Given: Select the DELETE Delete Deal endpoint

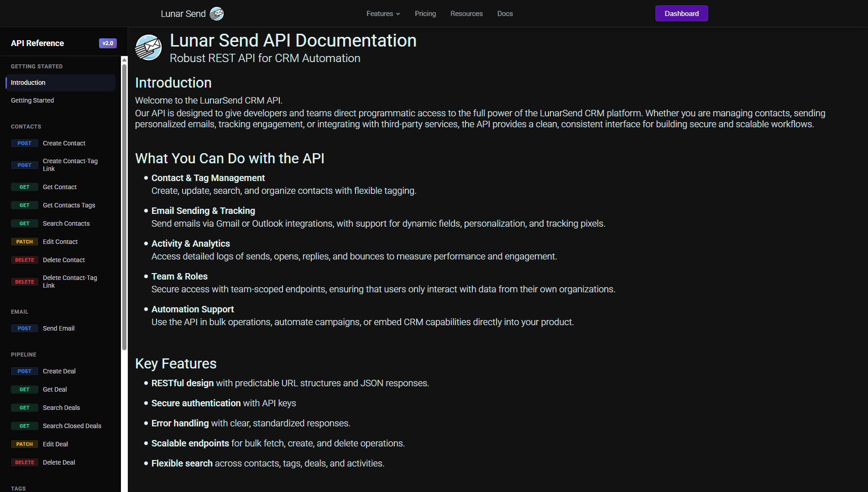Looking at the screenshot, I should pos(59,462).
